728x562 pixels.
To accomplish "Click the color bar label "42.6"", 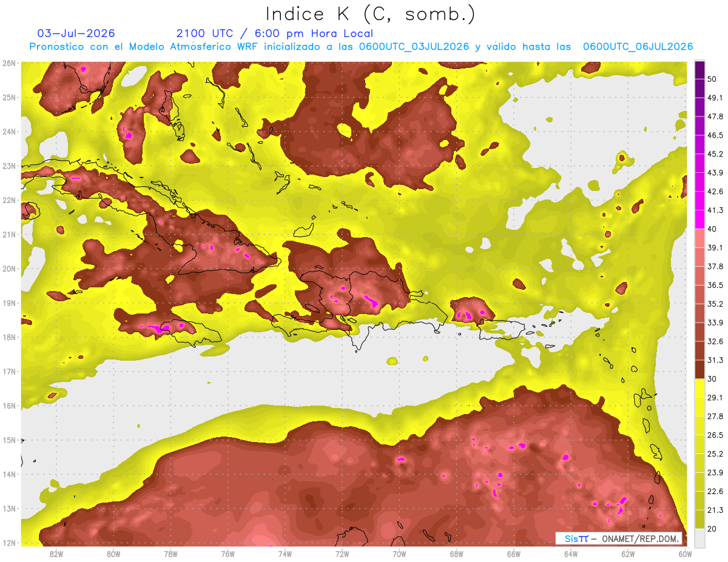I will 715,192.
